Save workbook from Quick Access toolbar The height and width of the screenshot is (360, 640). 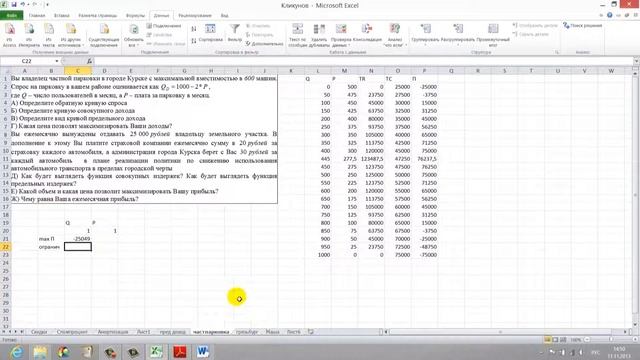coord(13,4)
